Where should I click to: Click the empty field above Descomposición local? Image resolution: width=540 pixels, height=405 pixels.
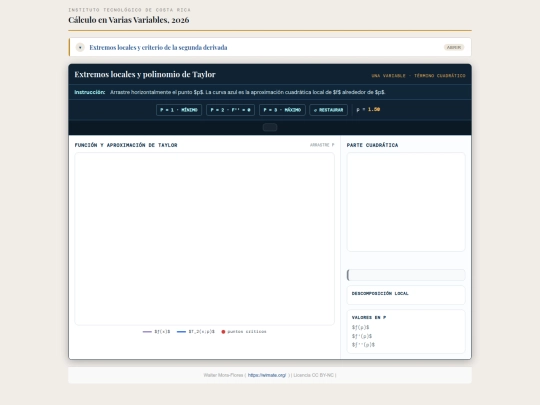pyautogui.click(x=406, y=275)
